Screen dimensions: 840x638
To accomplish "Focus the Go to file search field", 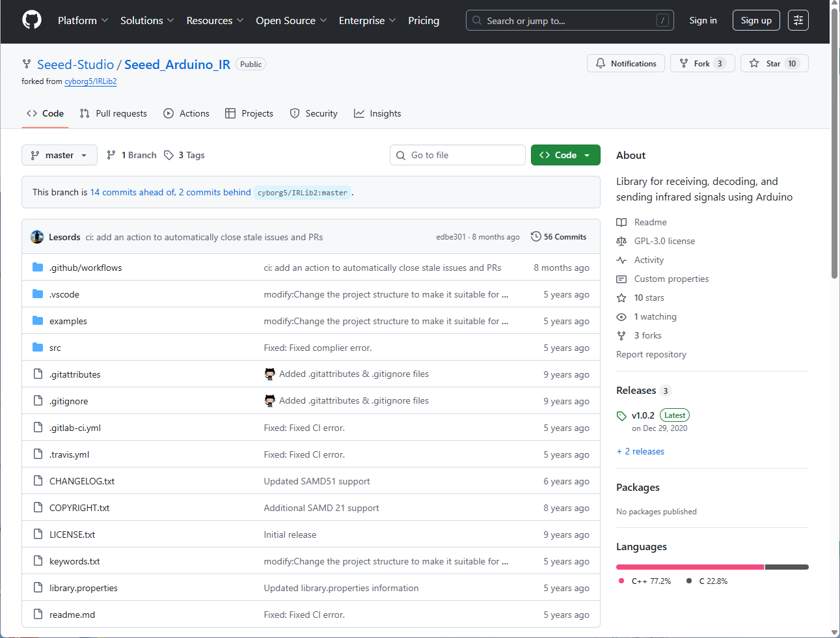I will 457,155.
